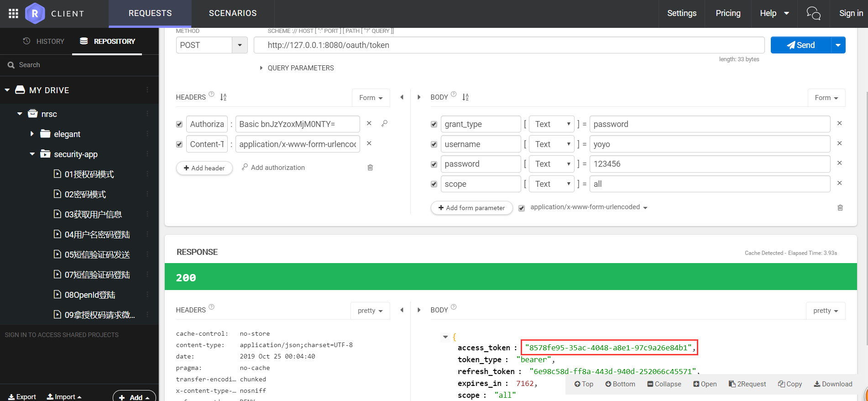
Task: Toggle the Authorization header checkbox
Action: (179, 124)
